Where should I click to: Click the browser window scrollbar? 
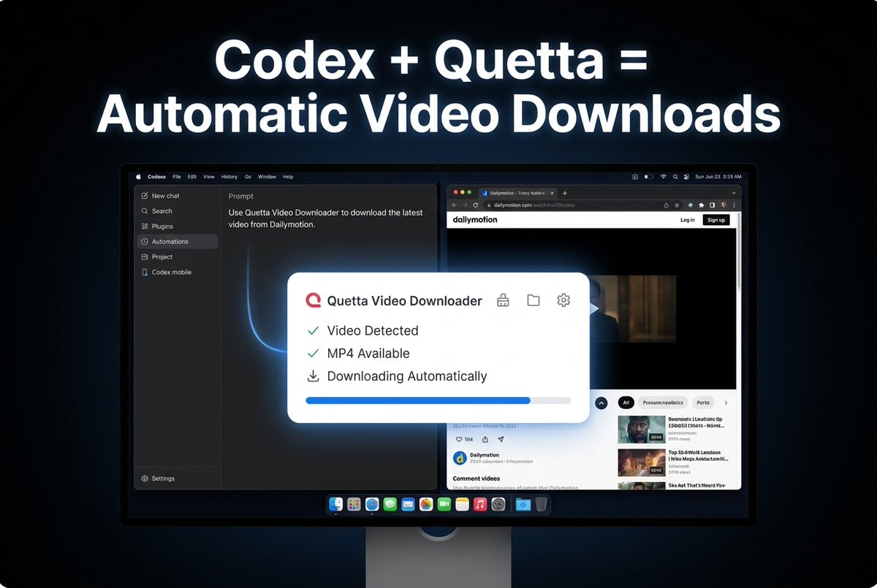coord(739,252)
